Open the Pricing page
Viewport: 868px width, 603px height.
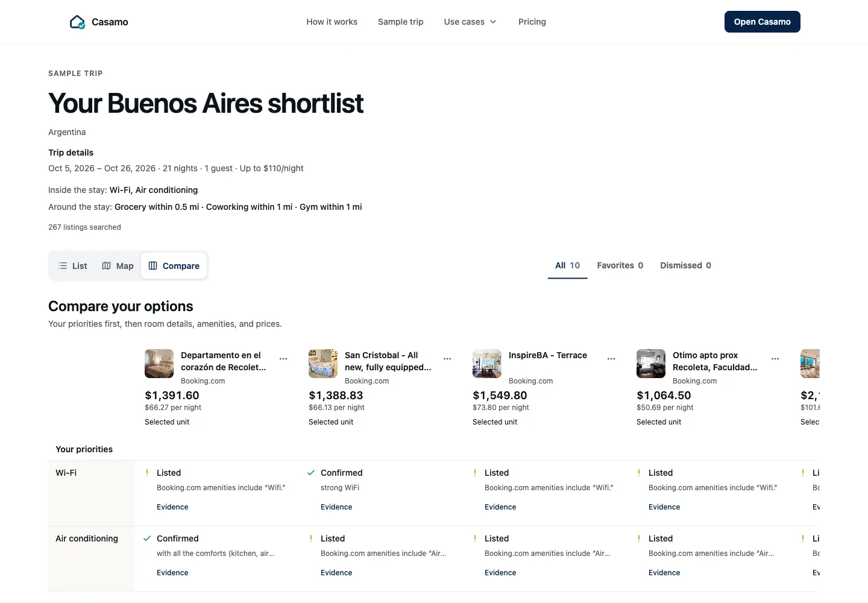pyautogui.click(x=532, y=22)
